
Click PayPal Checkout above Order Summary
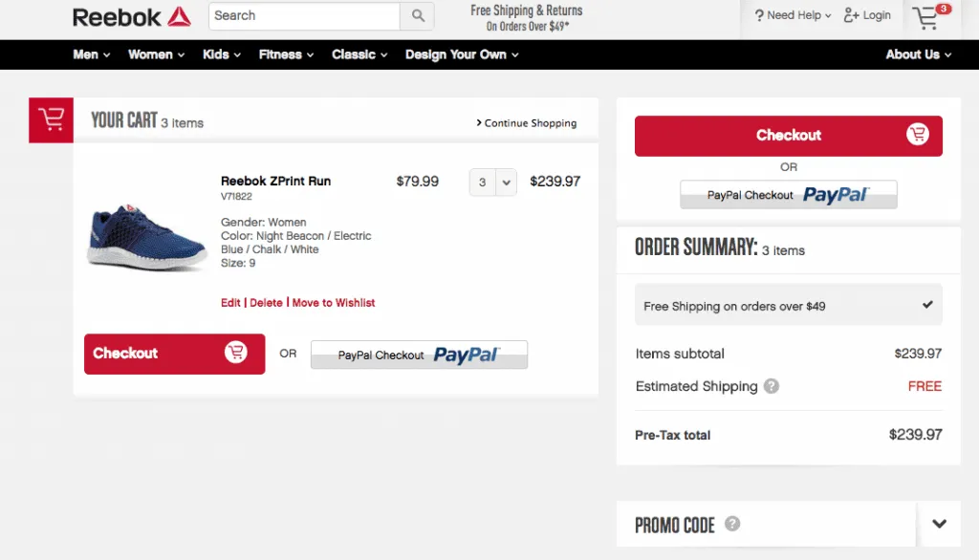[x=789, y=195]
